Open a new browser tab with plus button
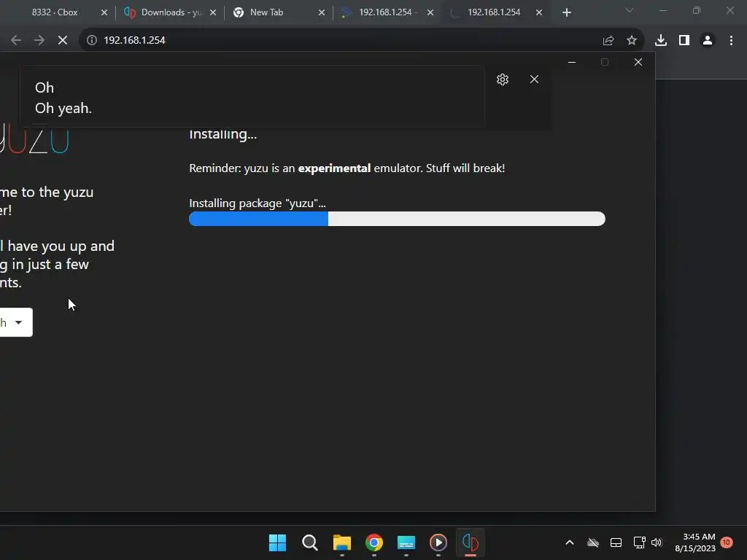747x560 pixels. 566,13
